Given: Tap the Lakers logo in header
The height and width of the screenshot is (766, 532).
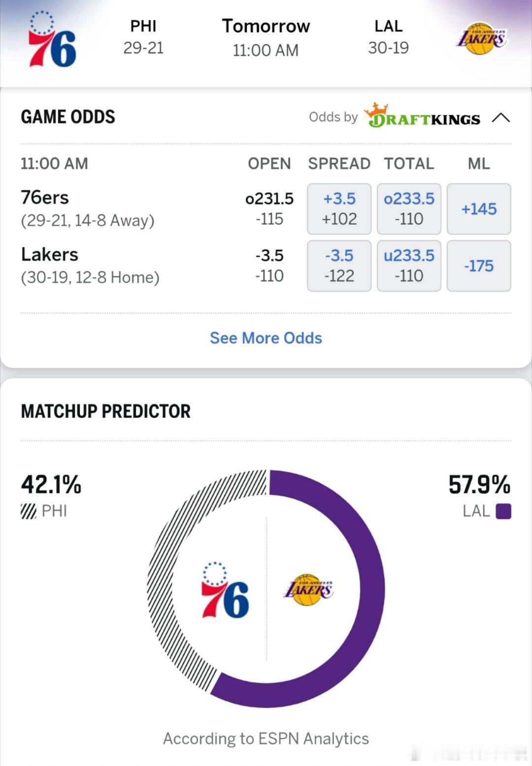Looking at the screenshot, I should point(481,38).
